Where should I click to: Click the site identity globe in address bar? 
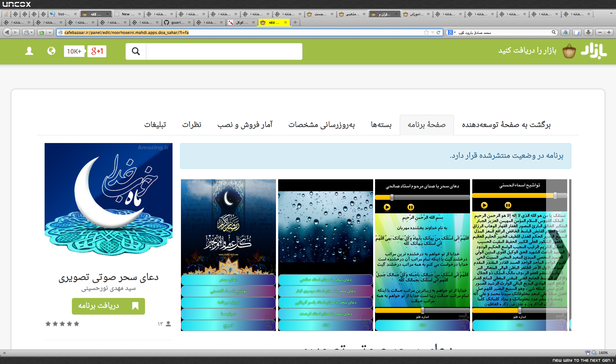pos(61,32)
